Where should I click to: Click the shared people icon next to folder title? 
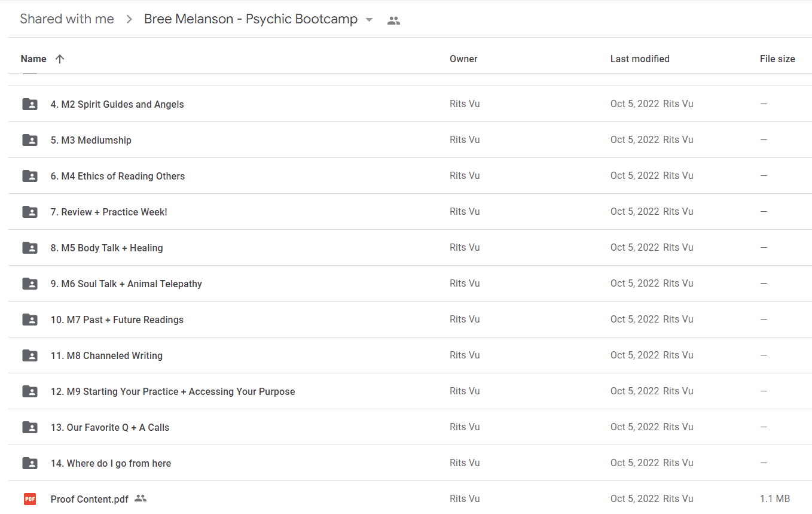393,20
